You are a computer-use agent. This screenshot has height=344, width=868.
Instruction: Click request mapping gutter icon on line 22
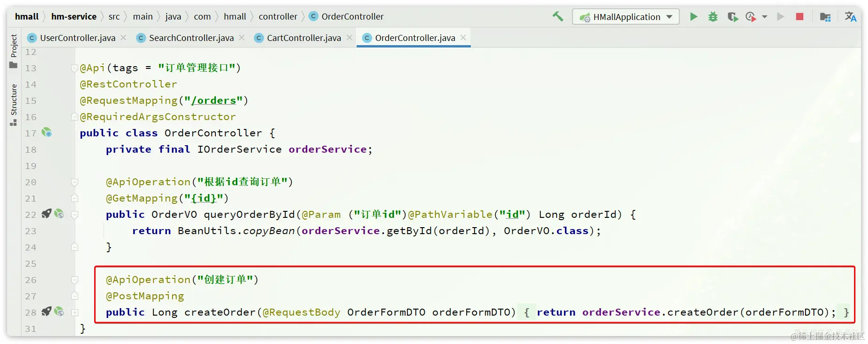coord(46,214)
